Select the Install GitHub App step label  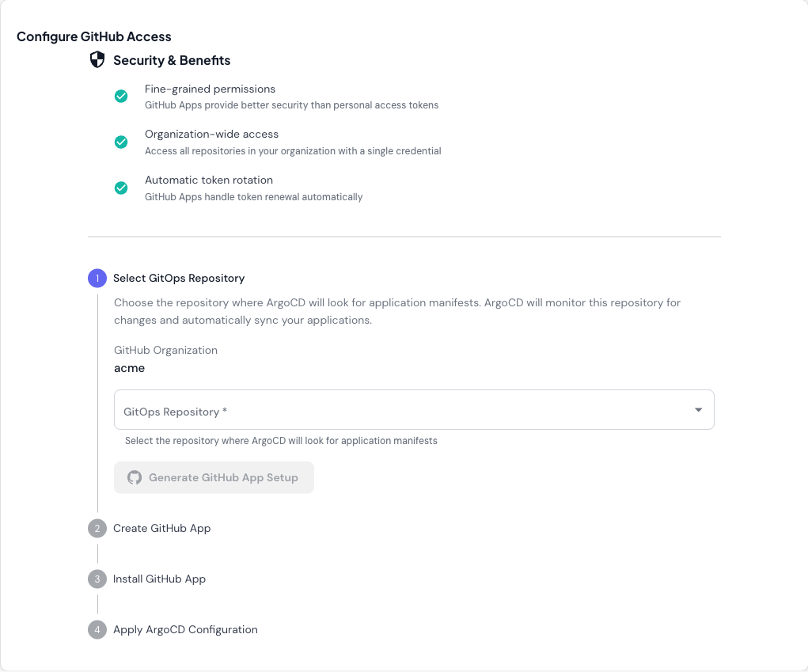[x=159, y=579]
